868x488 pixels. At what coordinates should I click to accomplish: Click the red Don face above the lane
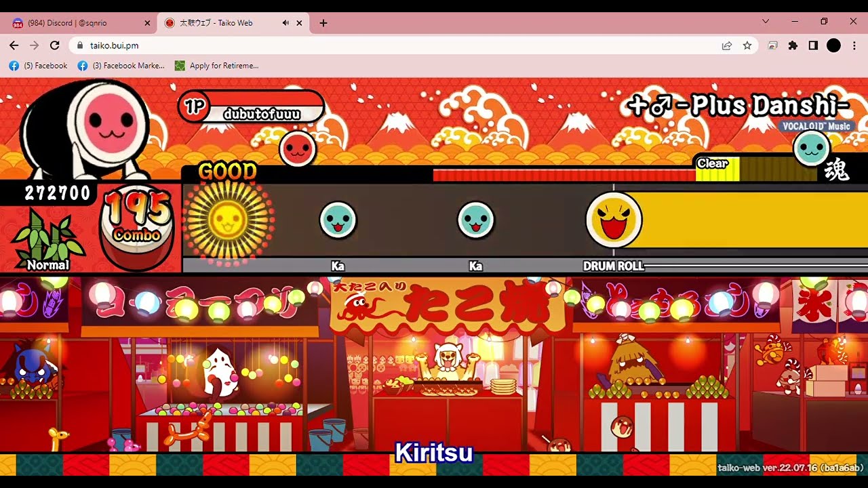[297, 148]
